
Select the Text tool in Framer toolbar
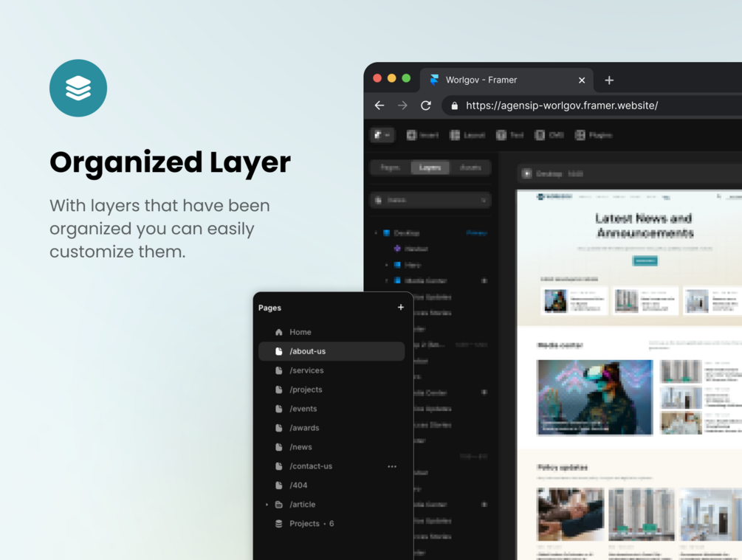tap(509, 135)
